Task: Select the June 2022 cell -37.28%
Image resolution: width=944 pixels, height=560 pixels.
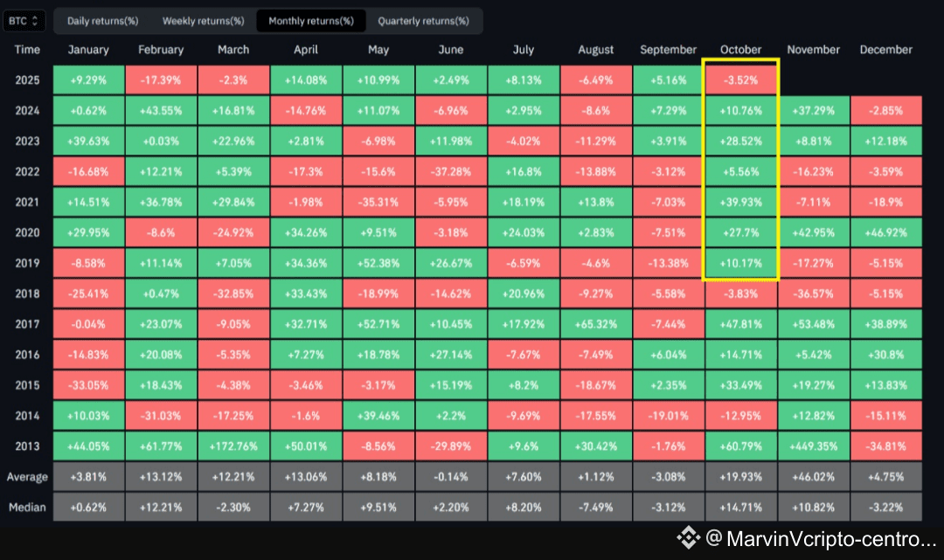Action: [451, 172]
